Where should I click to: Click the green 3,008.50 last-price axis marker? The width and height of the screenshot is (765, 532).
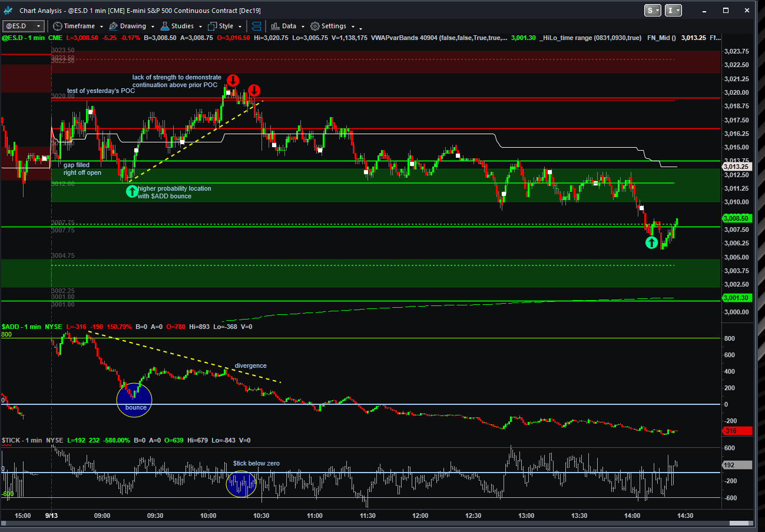737,218
